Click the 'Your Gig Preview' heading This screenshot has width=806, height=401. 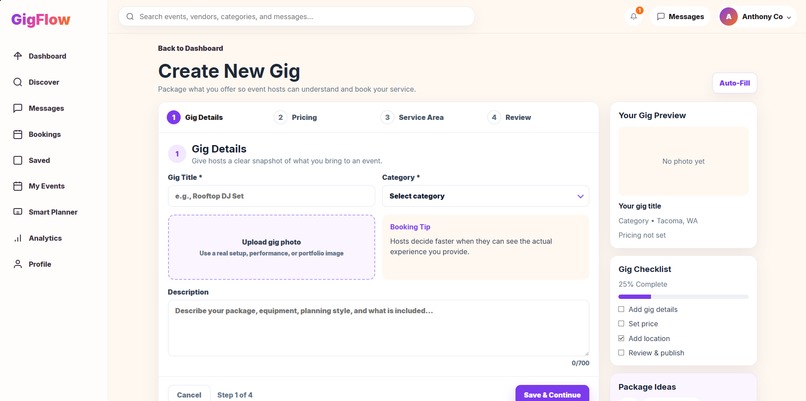[652, 116]
